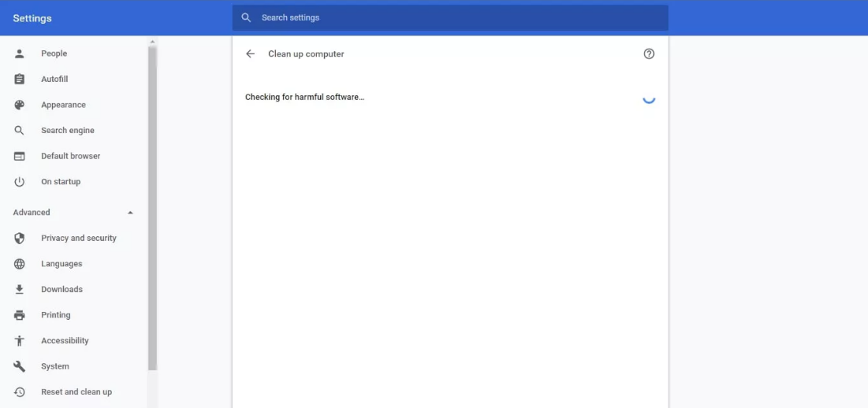
Task: Click the Autofill clipboard icon
Action: [x=20, y=79]
